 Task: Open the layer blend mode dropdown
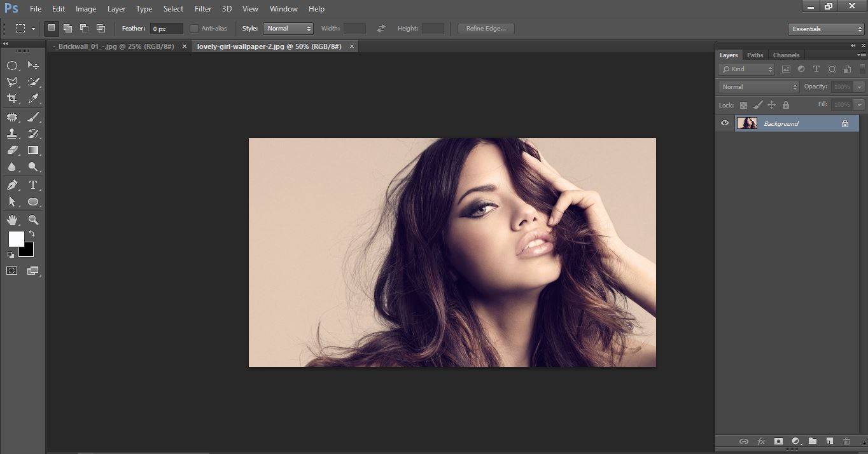point(757,86)
